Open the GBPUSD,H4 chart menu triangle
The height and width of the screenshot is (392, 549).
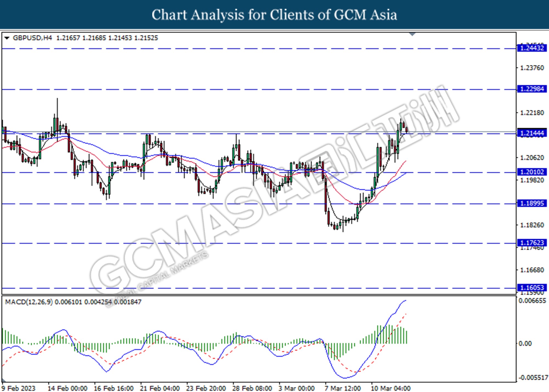click(x=7, y=38)
